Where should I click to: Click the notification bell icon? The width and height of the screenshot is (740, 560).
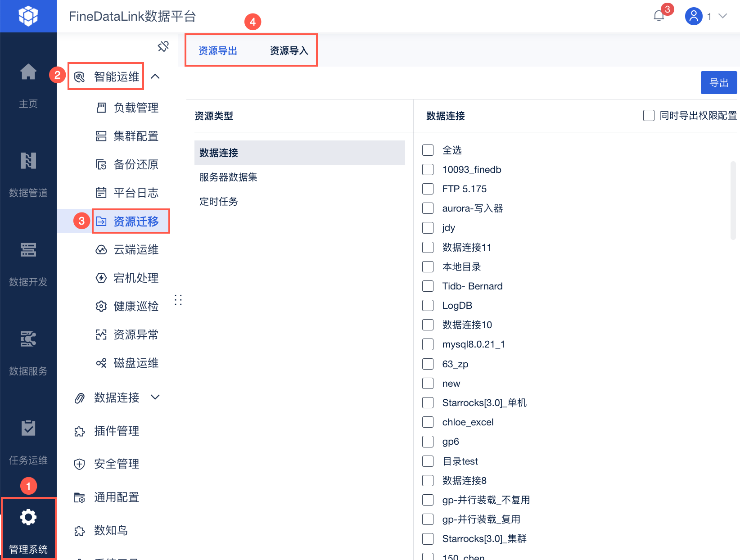point(659,16)
